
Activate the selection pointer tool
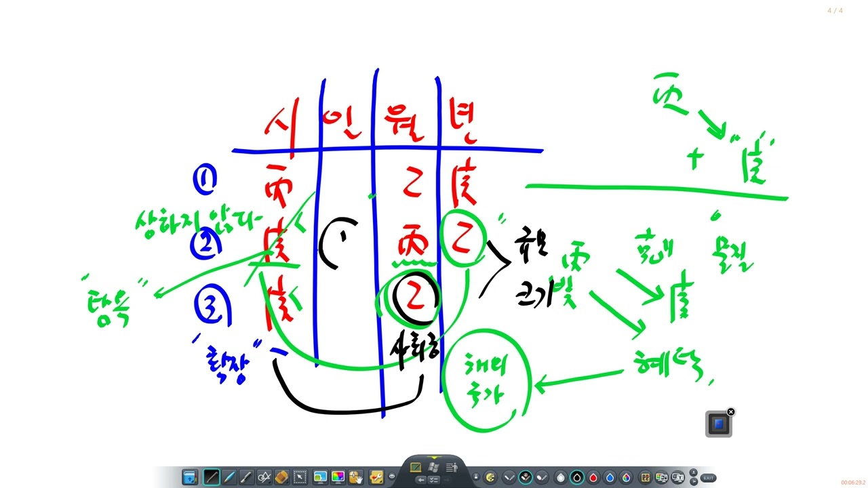300,477
